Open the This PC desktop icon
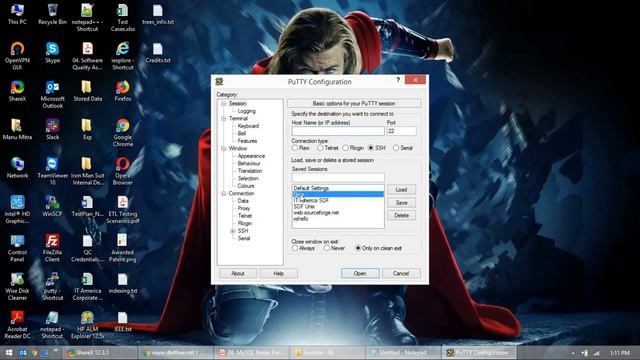The width and height of the screenshot is (640, 360). pyautogui.click(x=17, y=14)
